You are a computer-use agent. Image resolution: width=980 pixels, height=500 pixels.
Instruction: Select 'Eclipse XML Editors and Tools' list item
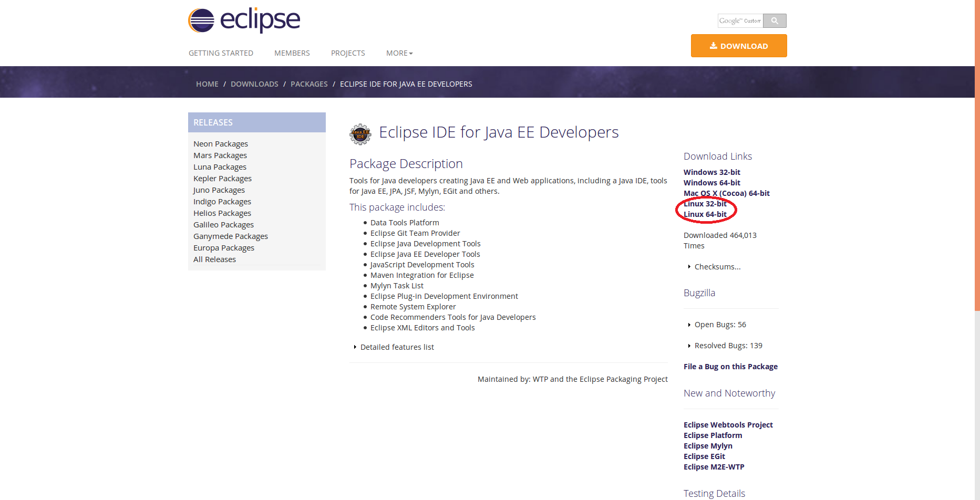[422, 328]
